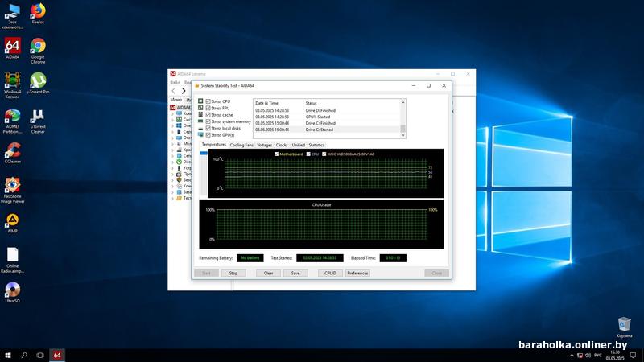Switch to the Cooling Fans tab
Screen dimensions: 644x362
242,146
